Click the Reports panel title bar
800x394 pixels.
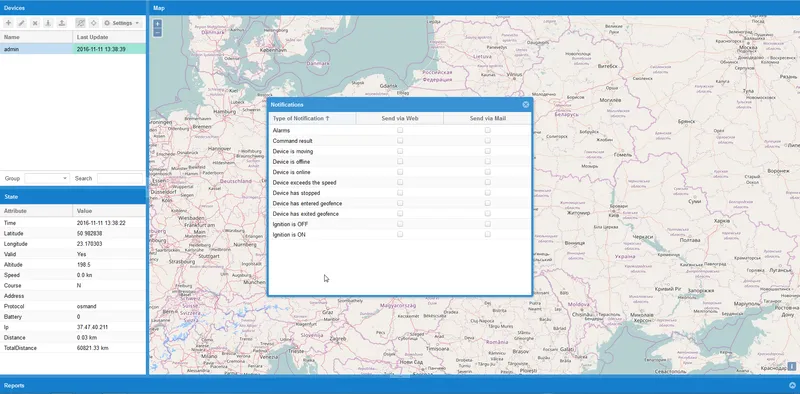pyautogui.click(x=400, y=386)
